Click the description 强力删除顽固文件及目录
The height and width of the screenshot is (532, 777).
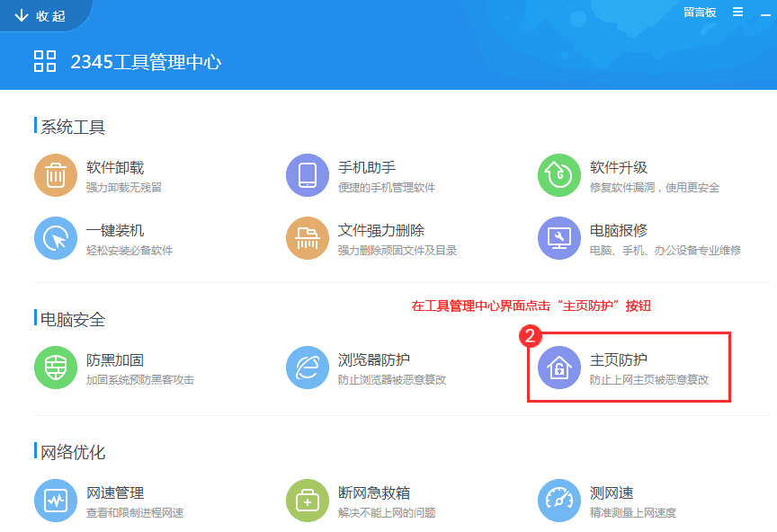(x=397, y=250)
